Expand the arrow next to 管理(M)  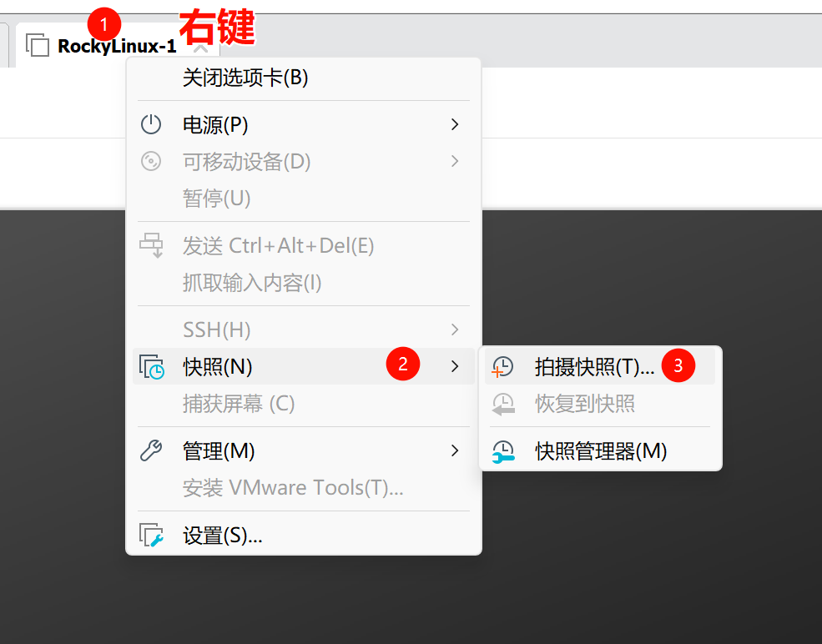pyautogui.click(x=455, y=450)
